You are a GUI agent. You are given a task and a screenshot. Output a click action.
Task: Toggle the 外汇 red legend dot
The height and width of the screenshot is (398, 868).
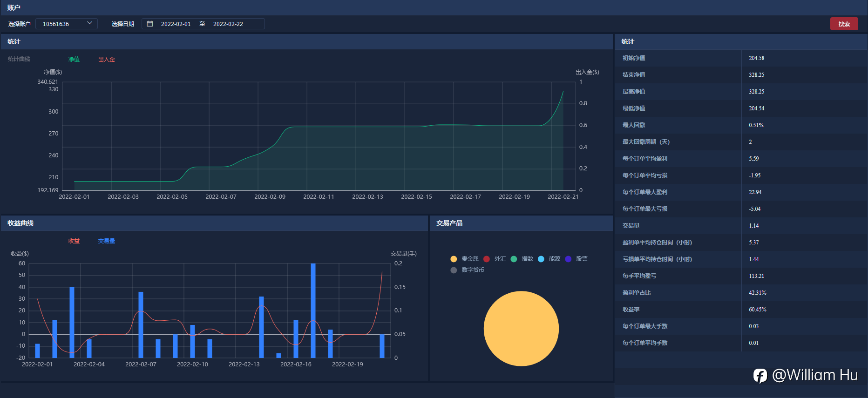(x=487, y=259)
